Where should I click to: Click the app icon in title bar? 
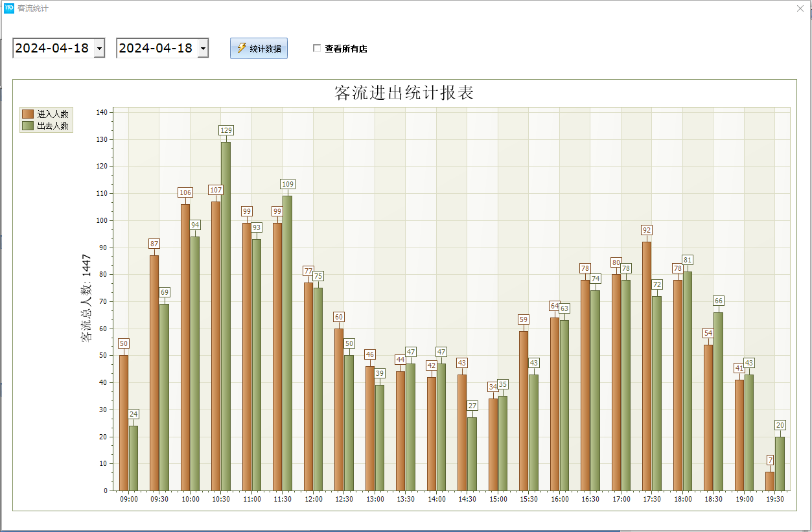click(9, 8)
